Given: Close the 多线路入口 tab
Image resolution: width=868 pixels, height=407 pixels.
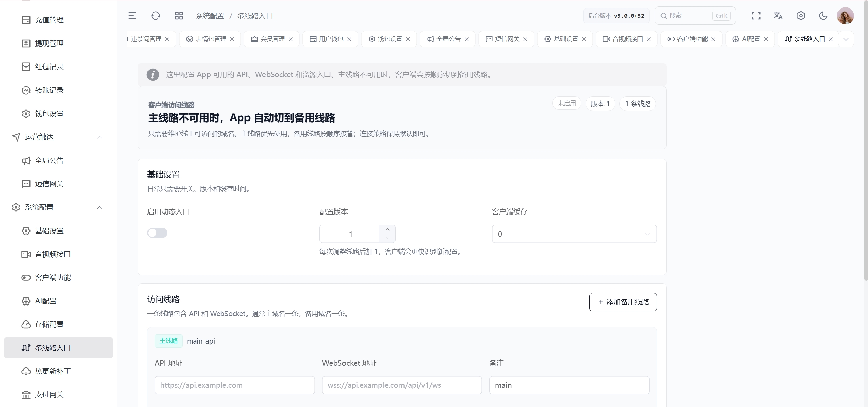Looking at the screenshot, I should click(831, 39).
